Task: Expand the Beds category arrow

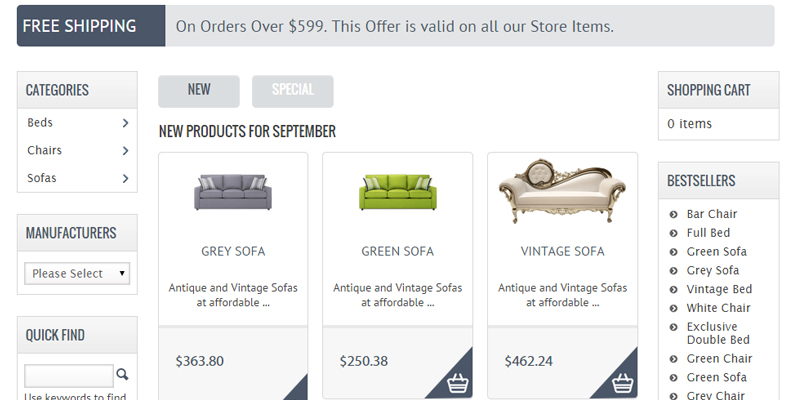Action: tap(125, 123)
